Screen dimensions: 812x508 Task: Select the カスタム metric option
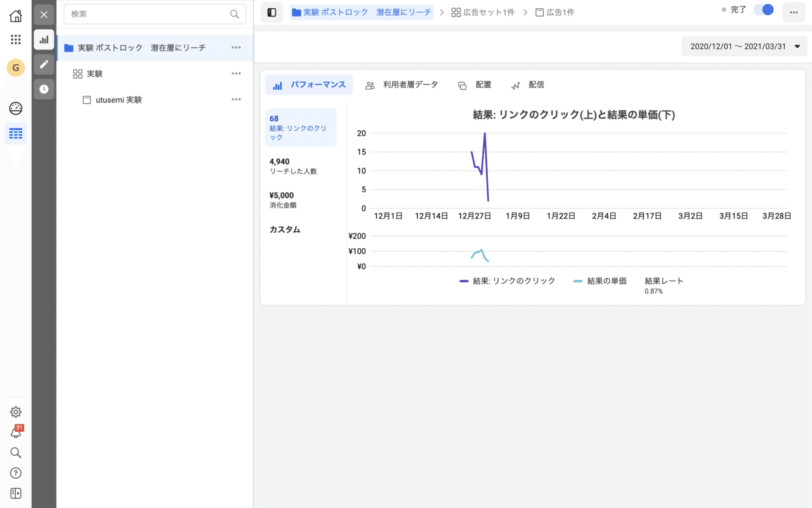pos(285,230)
